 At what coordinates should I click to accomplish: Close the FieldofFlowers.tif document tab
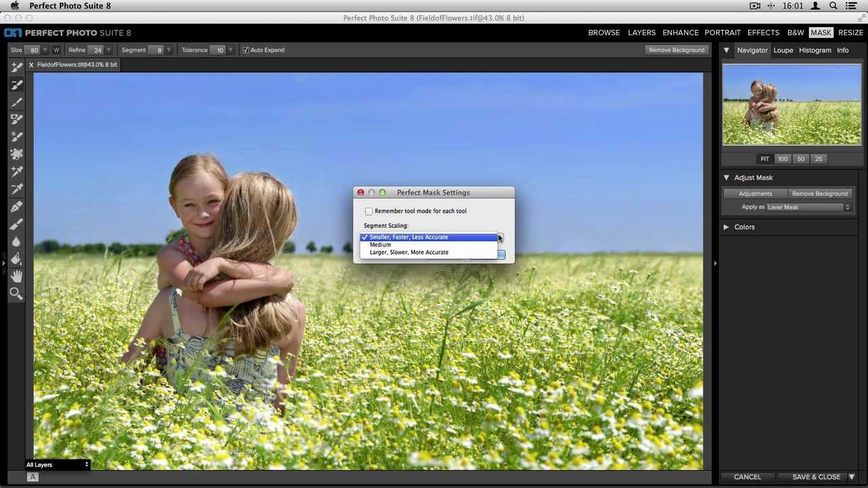(x=31, y=65)
